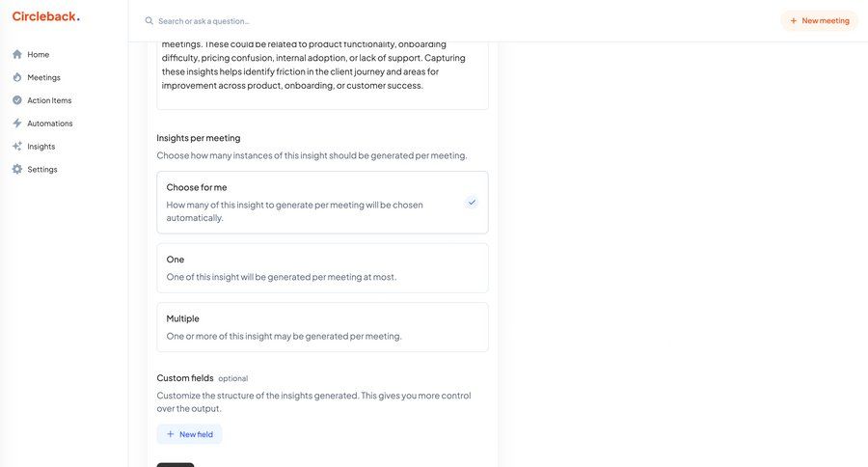This screenshot has height=467, width=868.
Task: Click the search magnifier icon
Action: pyautogui.click(x=149, y=21)
